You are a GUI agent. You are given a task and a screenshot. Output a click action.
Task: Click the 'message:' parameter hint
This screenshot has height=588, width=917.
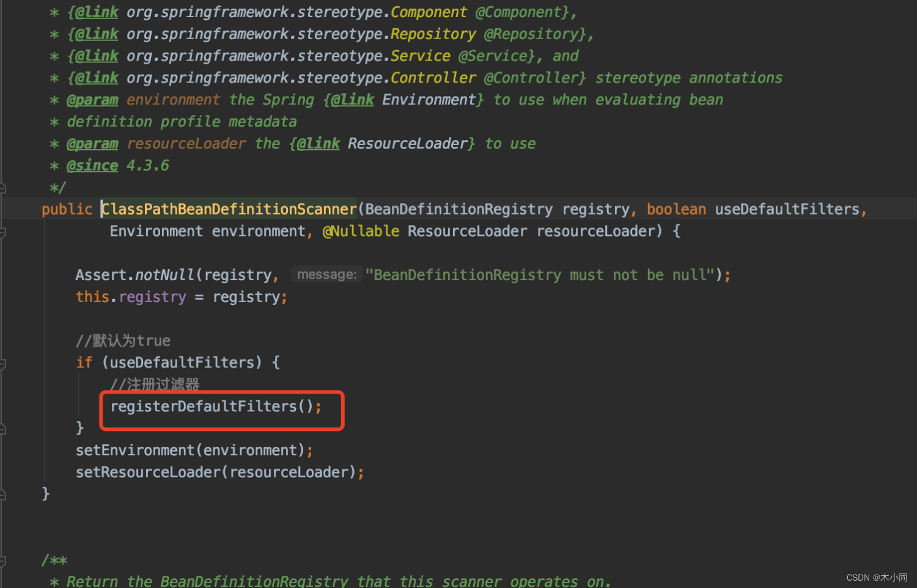[326, 274]
